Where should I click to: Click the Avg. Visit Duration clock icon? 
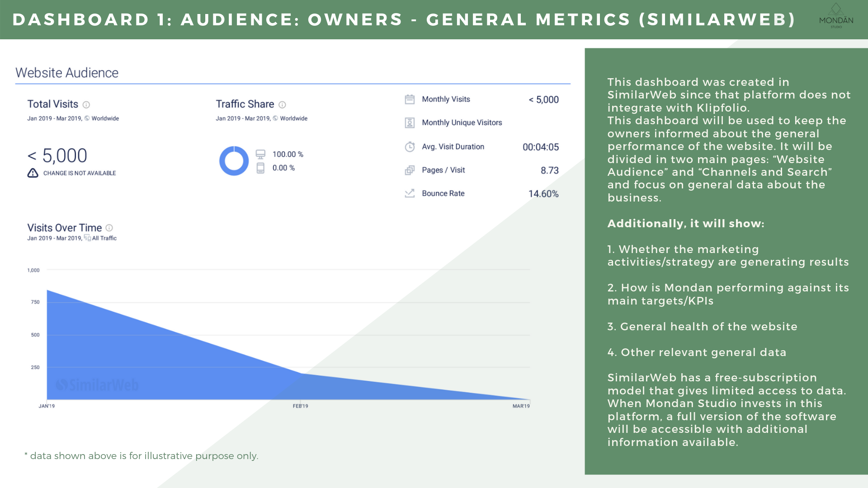click(410, 147)
